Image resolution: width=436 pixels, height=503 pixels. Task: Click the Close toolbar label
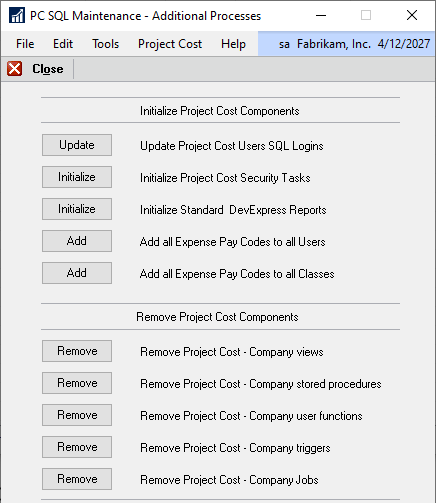(48, 69)
